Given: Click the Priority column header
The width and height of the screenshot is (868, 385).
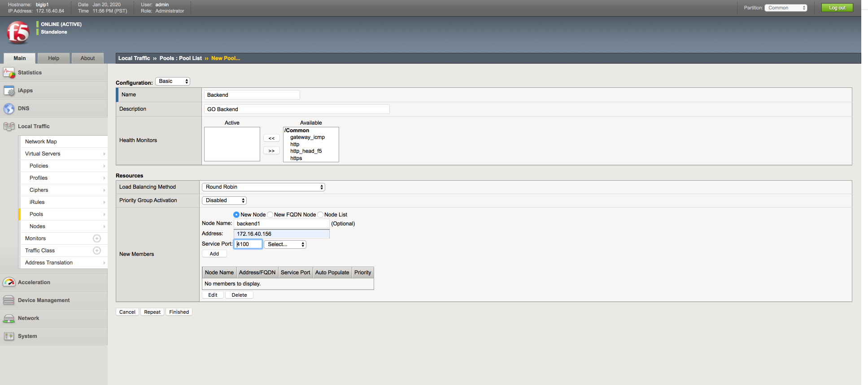Looking at the screenshot, I should 362,273.
